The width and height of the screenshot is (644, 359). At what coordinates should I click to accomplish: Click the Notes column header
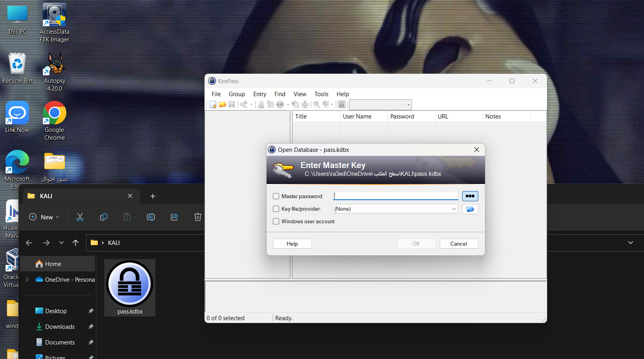click(506, 117)
